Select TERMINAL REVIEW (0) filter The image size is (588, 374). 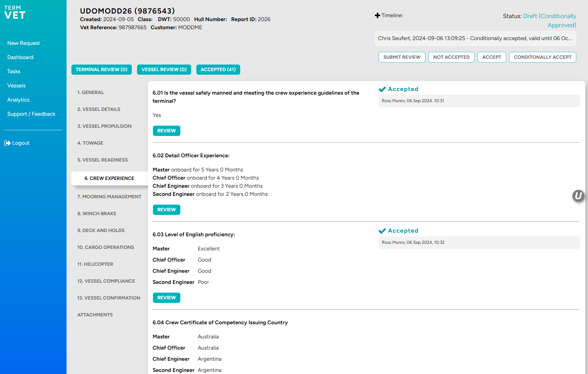tap(101, 70)
